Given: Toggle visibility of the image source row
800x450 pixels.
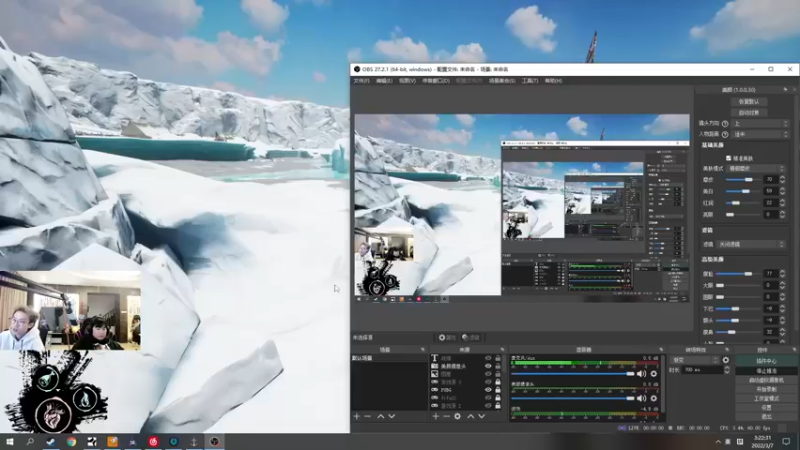Looking at the screenshot, I should (x=488, y=374).
